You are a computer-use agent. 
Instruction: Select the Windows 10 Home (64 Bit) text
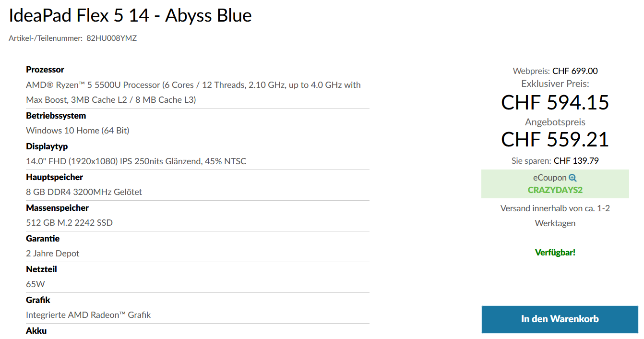coord(78,131)
